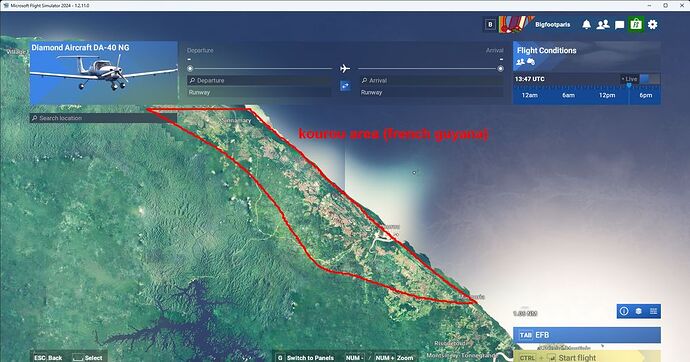Image resolution: width=690 pixels, height=362 pixels.
Task: Open the notifications bell icon
Action: (586, 25)
